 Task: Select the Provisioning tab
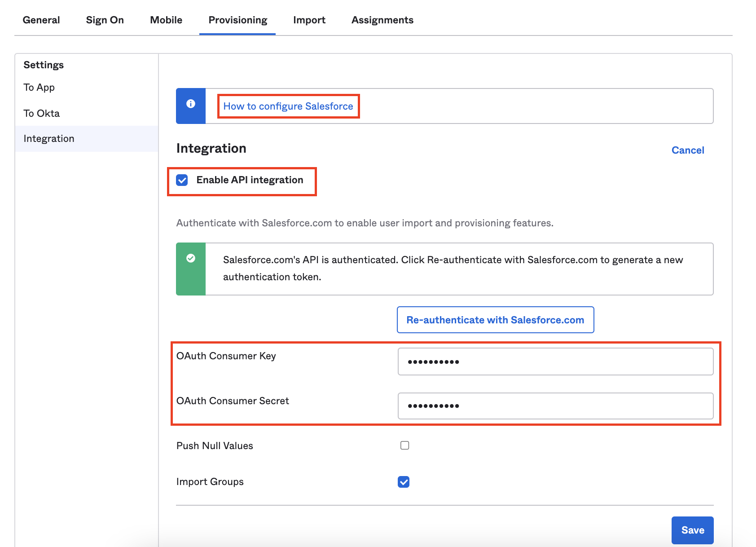[x=237, y=20]
